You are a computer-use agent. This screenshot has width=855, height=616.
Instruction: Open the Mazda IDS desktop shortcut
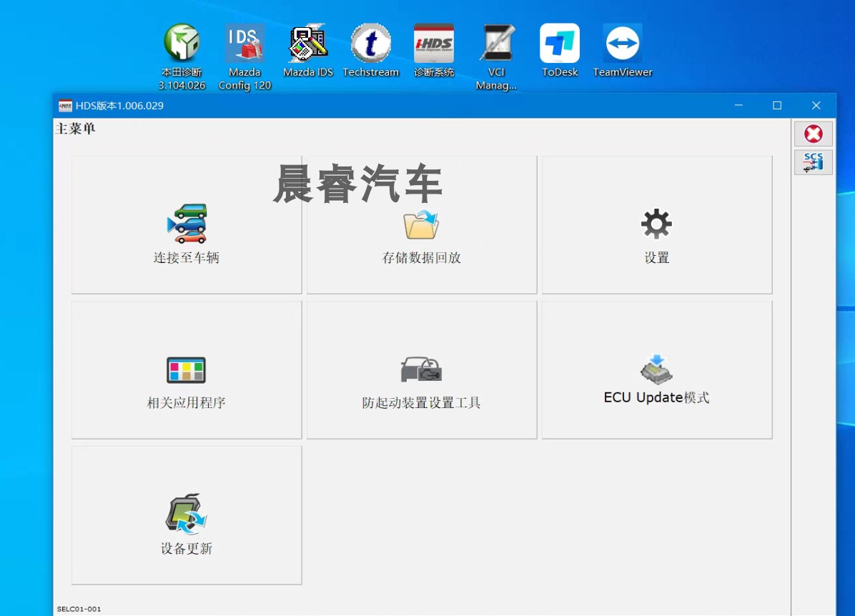(308, 50)
